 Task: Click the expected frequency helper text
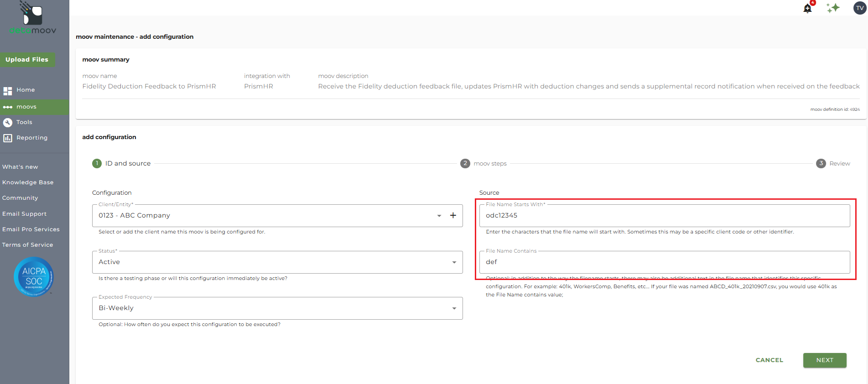point(190,324)
